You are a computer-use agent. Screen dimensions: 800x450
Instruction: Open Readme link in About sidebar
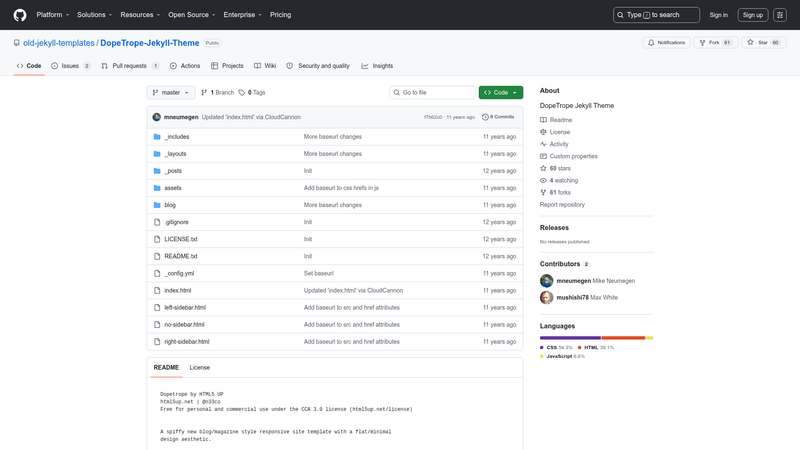[556, 120]
